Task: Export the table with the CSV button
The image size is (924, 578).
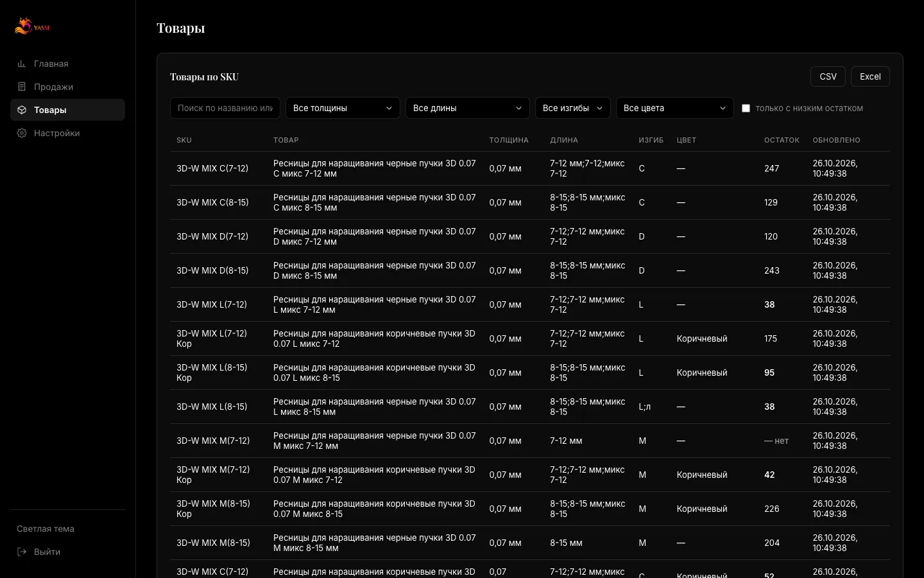Action: pos(828,76)
